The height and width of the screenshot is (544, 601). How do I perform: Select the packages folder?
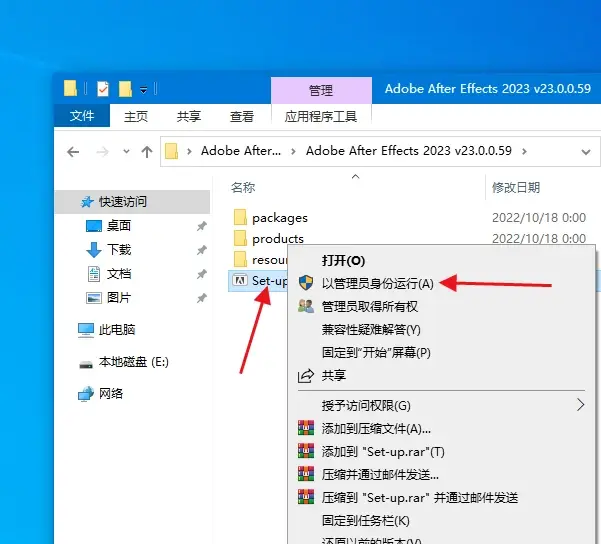280,218
